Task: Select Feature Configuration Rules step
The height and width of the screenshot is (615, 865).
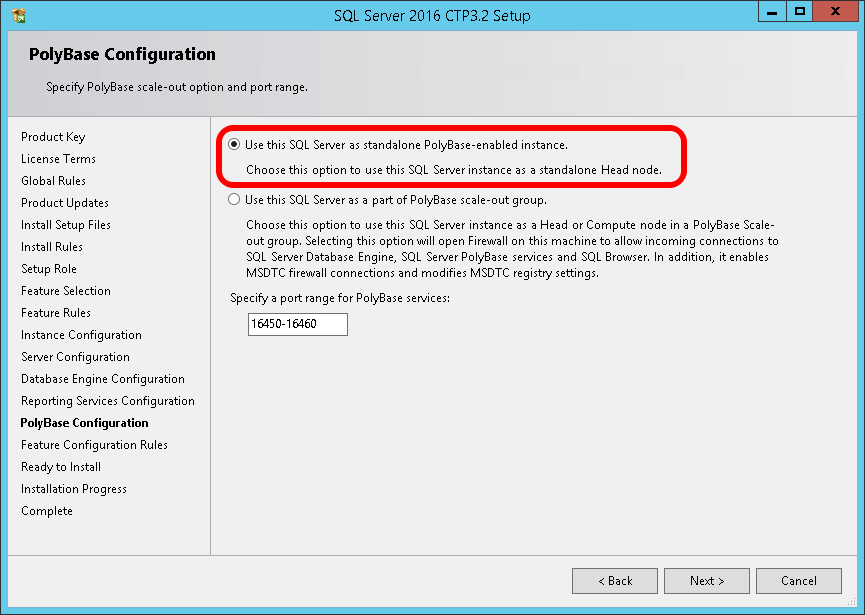Action: [x=94, y=445]
